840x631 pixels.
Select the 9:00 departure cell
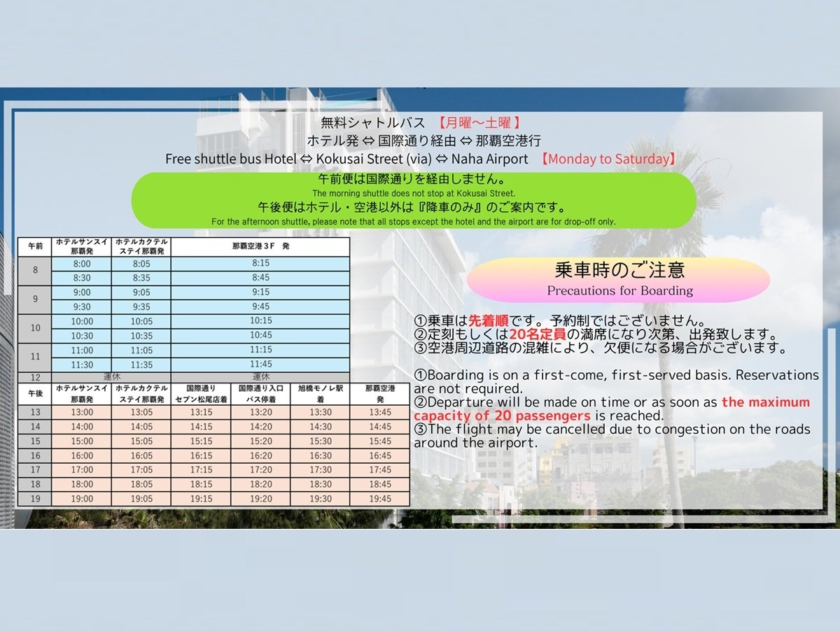(82, 292)
